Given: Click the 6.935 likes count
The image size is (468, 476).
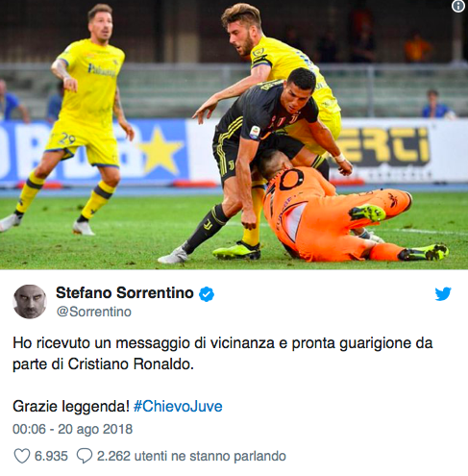Looking at the screenshot, I should click(x=51, y=456).
